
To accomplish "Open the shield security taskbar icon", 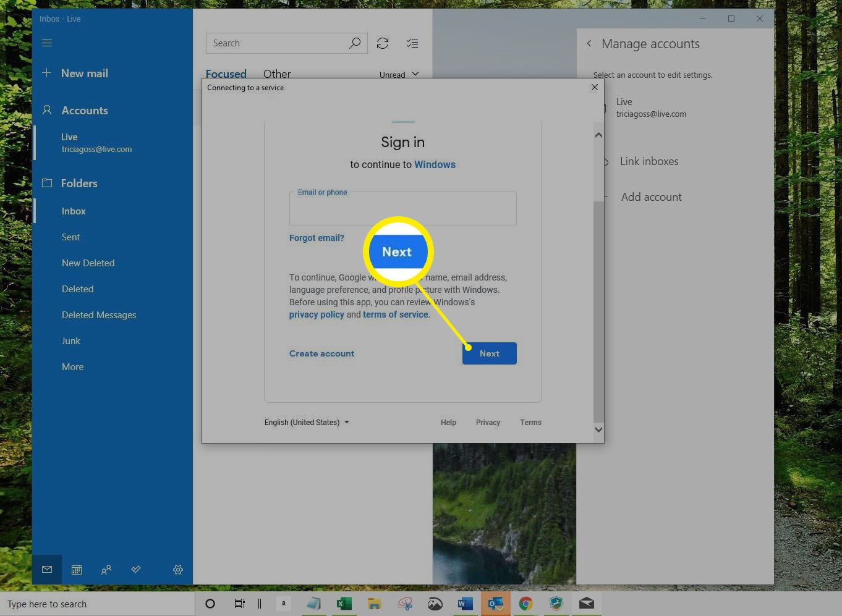I will pos(556,604).
